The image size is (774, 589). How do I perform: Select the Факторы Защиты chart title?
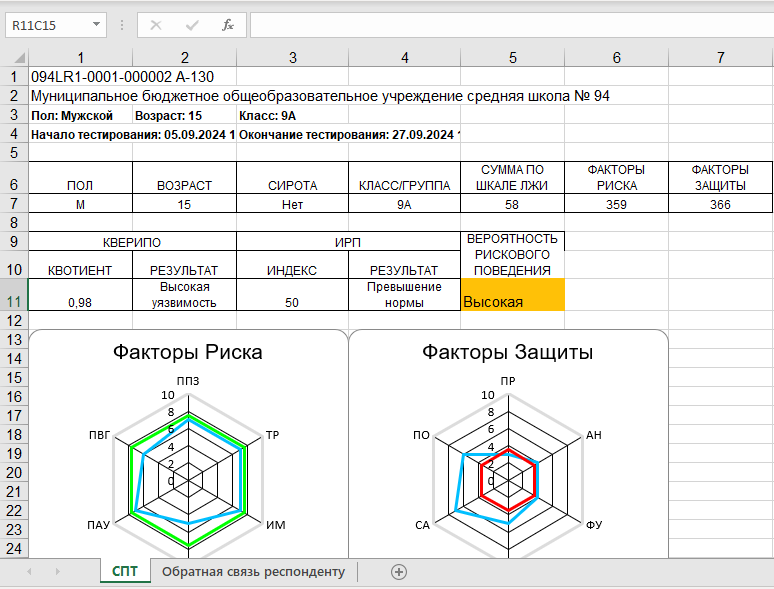(507, 353)
